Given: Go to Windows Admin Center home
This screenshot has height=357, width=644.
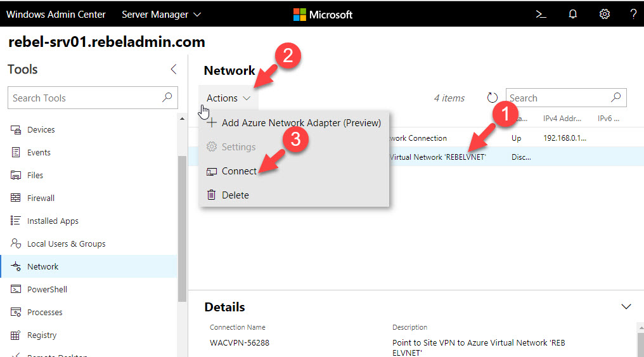Looking at the screenshot, I should click(56, 14).
